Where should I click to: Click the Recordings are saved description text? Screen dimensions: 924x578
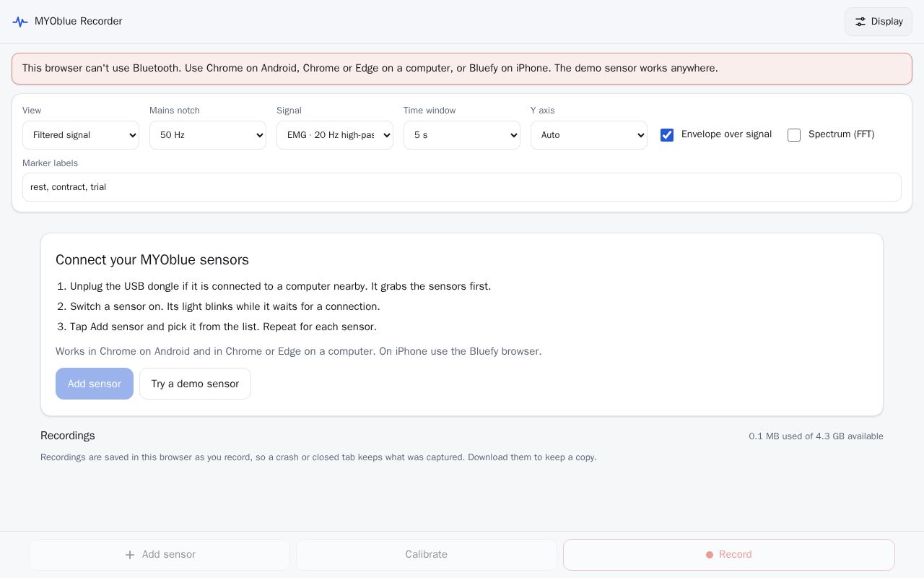tap(318, 457)
